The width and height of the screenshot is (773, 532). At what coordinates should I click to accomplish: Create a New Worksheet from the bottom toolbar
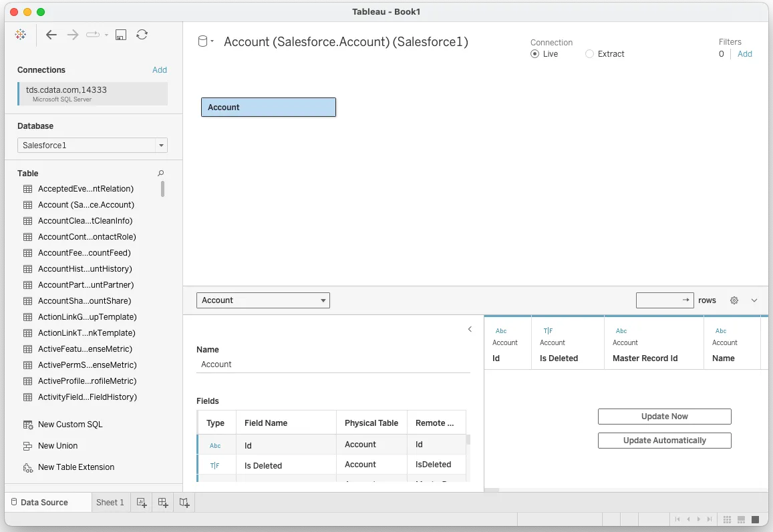pyautogui.click(x=141, y=502)
